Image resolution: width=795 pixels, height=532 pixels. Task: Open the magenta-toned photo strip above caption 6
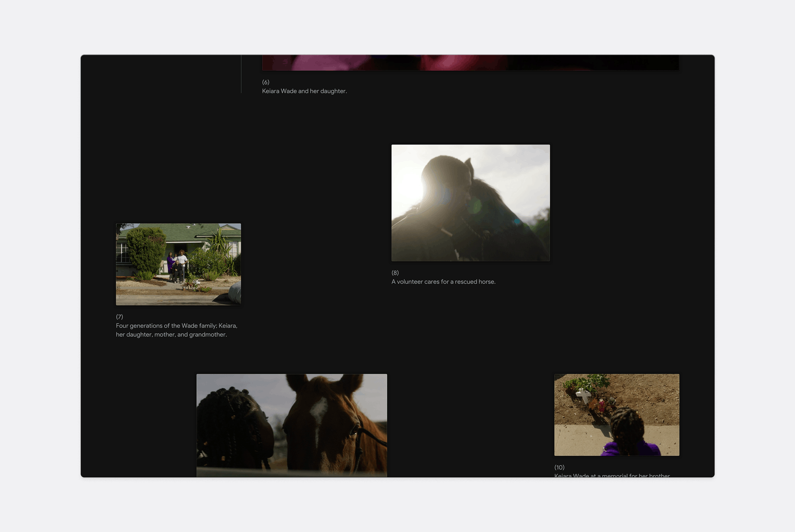(470, 63)
